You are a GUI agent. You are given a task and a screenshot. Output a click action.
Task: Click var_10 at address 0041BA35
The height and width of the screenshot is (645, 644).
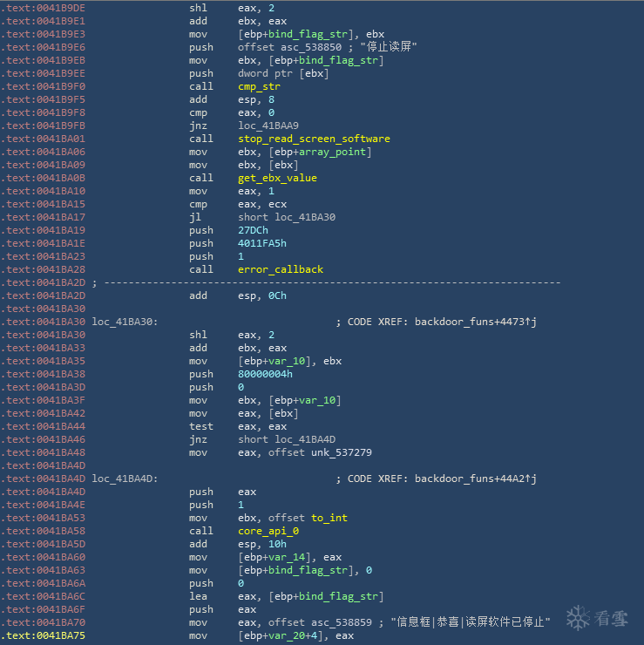287,361
